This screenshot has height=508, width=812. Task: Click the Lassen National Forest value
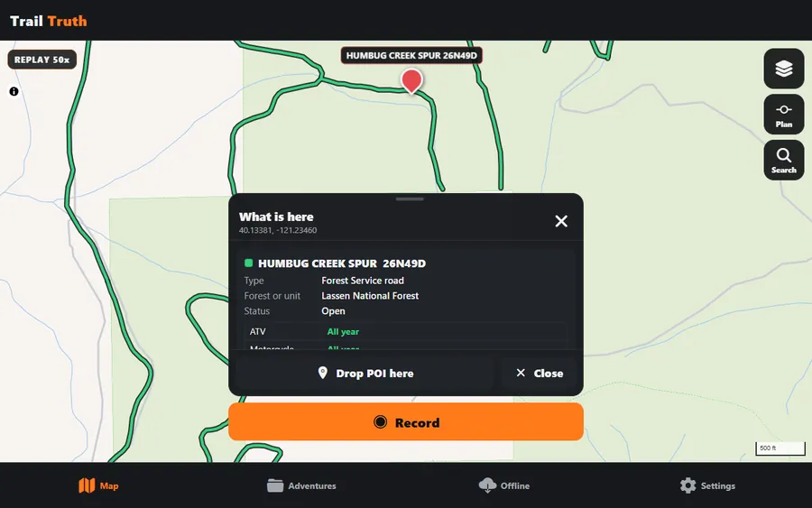pyautogui.click(x=370, y=296)
